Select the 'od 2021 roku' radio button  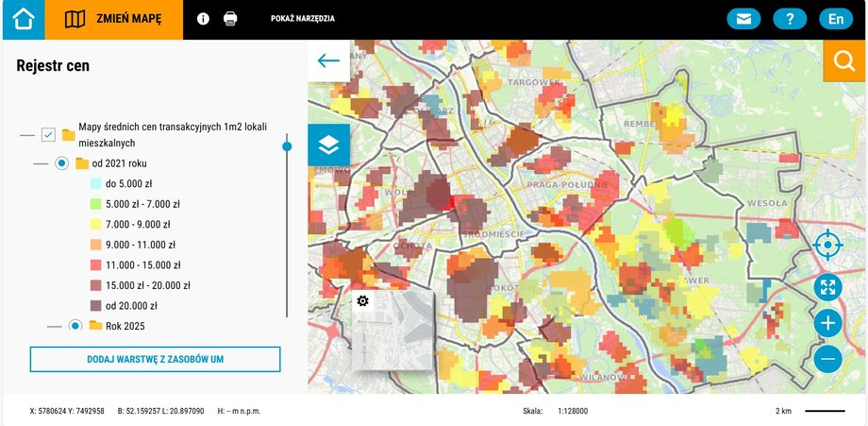(x=62, y=163)
